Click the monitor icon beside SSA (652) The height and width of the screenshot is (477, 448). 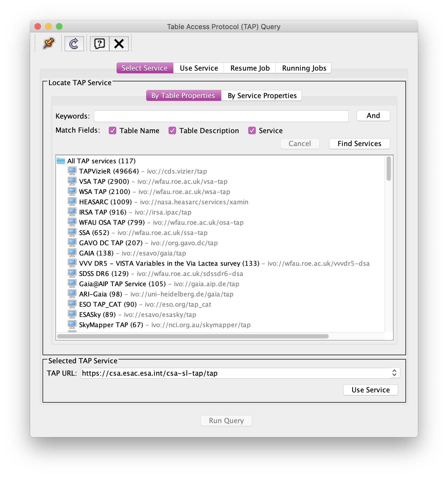click(x=72, y=233)
